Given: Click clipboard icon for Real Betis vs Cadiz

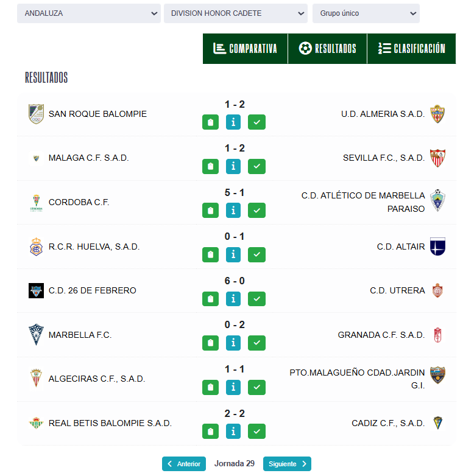Looking at the screenshot, I should [x=211, y=432].
